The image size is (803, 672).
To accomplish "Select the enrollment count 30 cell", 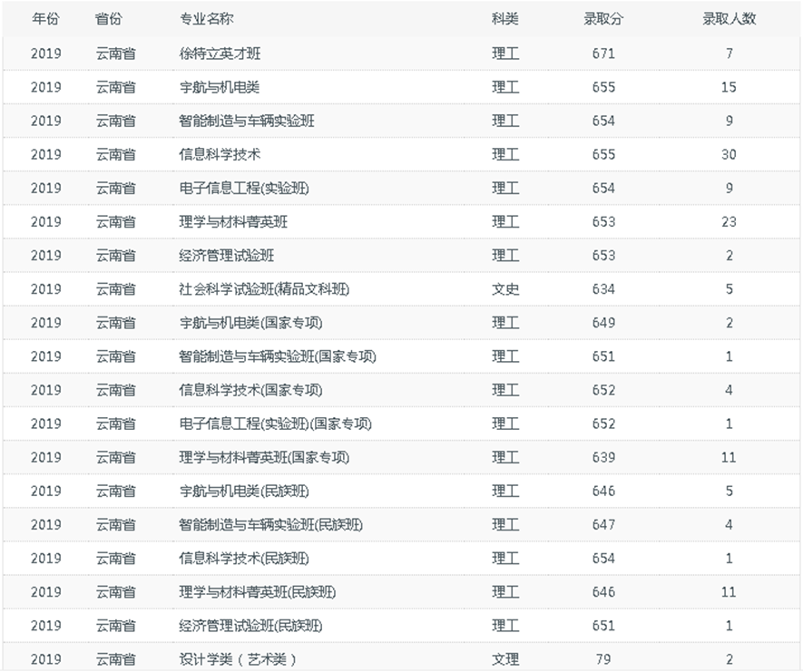I will point(729,154).
